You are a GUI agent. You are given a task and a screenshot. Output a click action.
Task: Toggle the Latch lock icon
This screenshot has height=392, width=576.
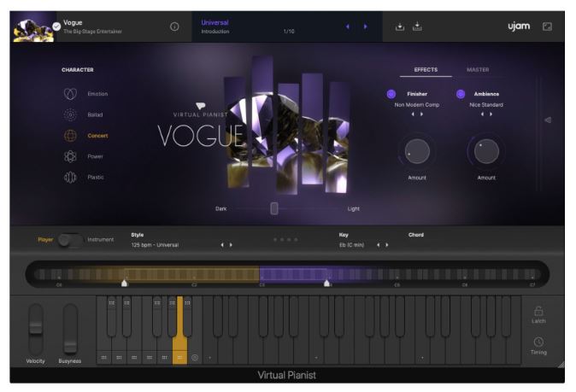tap(538, 311)
